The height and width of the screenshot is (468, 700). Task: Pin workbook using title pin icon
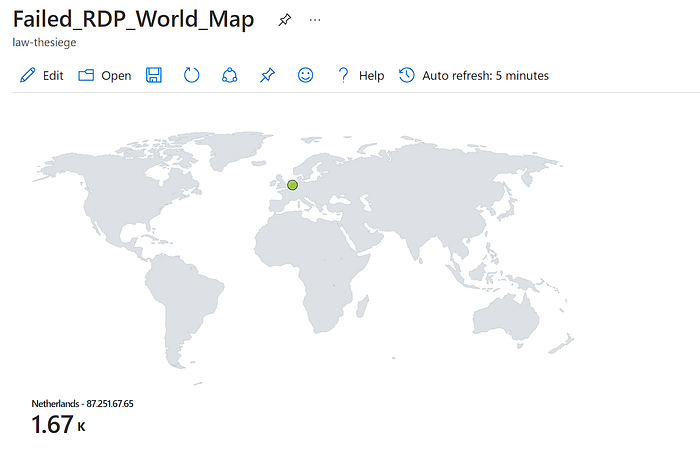coord(284,20)
